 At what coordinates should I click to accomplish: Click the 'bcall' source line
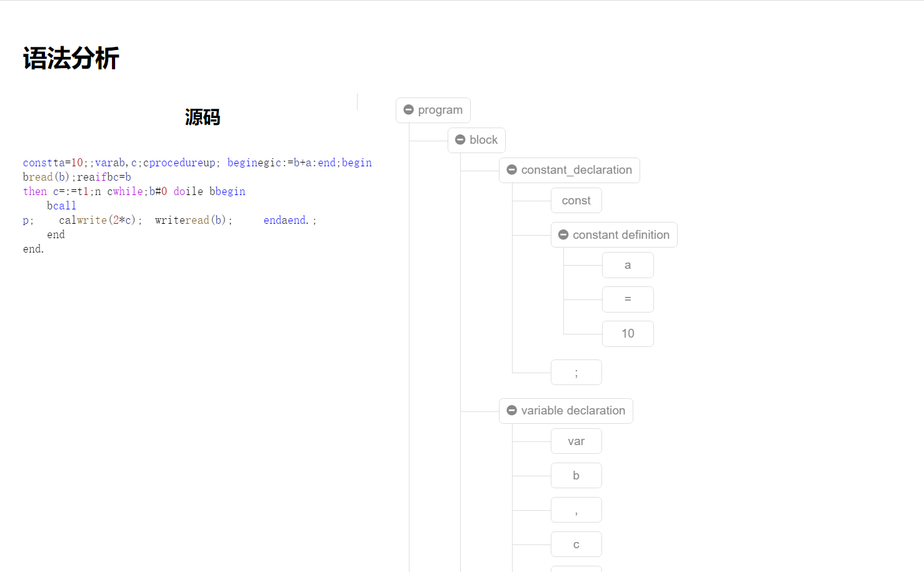(x=61, y=206)
